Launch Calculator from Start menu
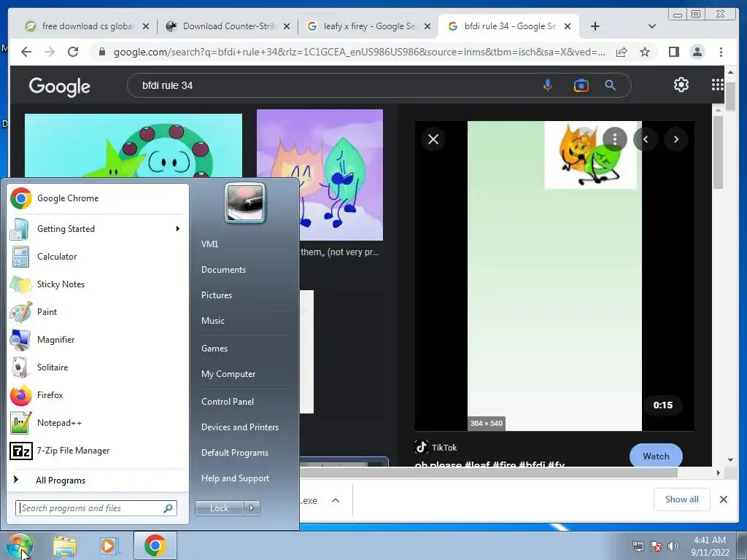The height and width of the screenshot is (560, 747). tap(97, 256)
